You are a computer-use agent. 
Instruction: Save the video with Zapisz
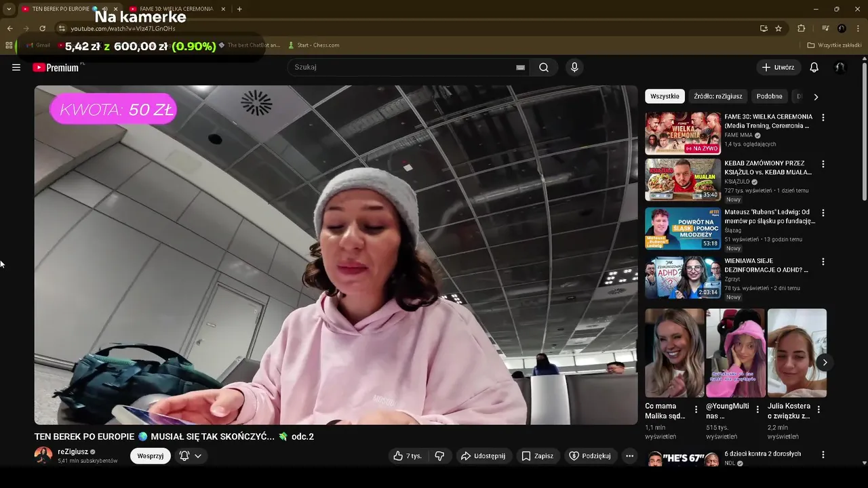[538, 456]
